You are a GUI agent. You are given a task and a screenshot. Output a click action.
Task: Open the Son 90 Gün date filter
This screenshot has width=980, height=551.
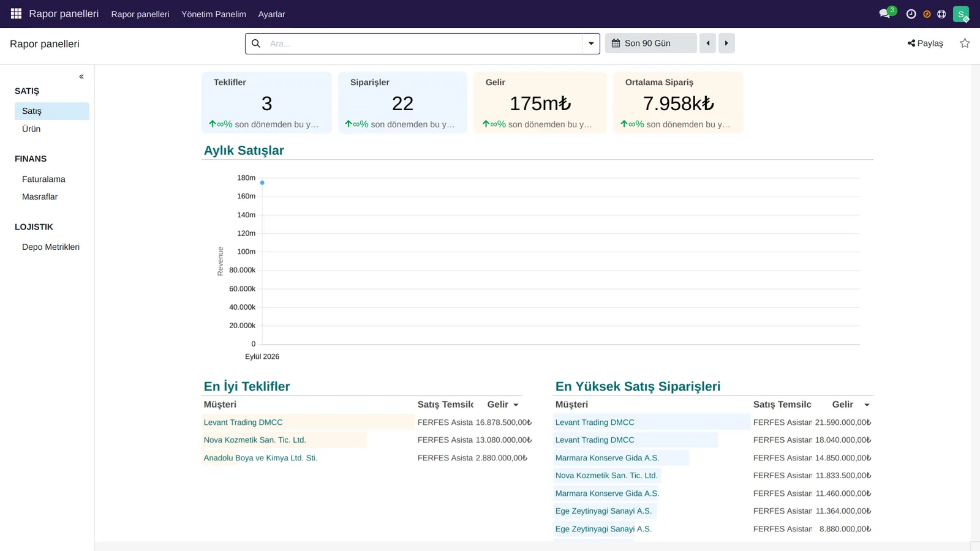click(x=650, y=43)
